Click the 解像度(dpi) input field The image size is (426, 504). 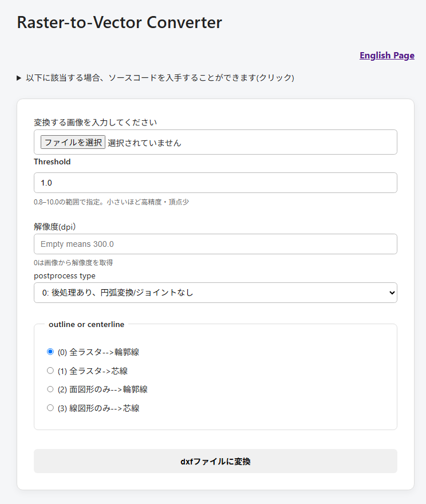pyautogui.click(x=215, y=244)
